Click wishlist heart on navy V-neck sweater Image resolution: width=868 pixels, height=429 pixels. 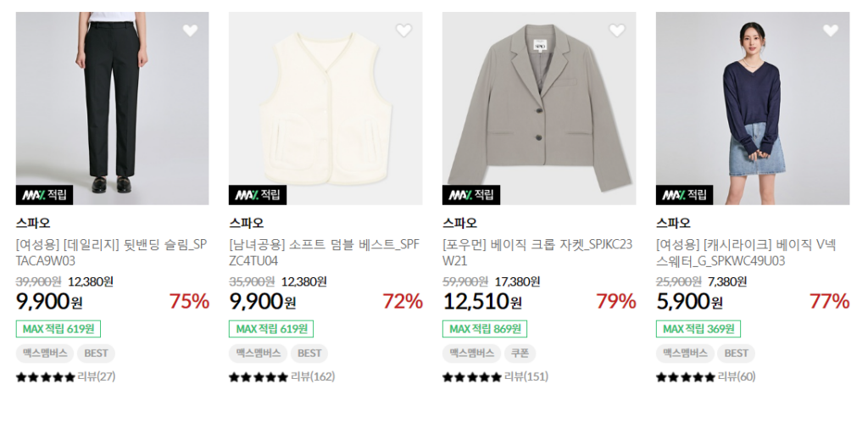point(831,31)
